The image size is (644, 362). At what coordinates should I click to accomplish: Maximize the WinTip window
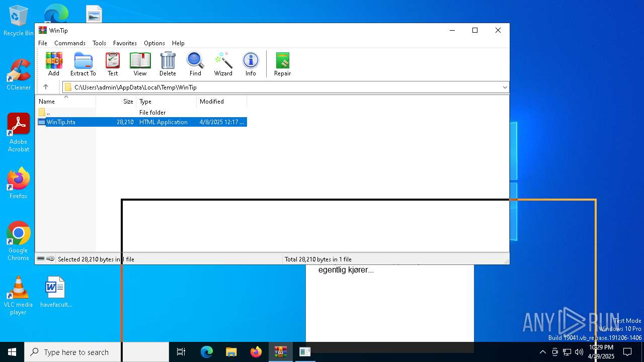point(474,30)
